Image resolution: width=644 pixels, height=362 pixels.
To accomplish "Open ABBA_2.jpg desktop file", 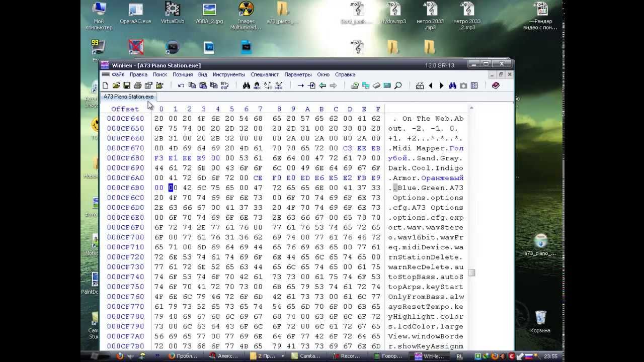I will point(209,14).
